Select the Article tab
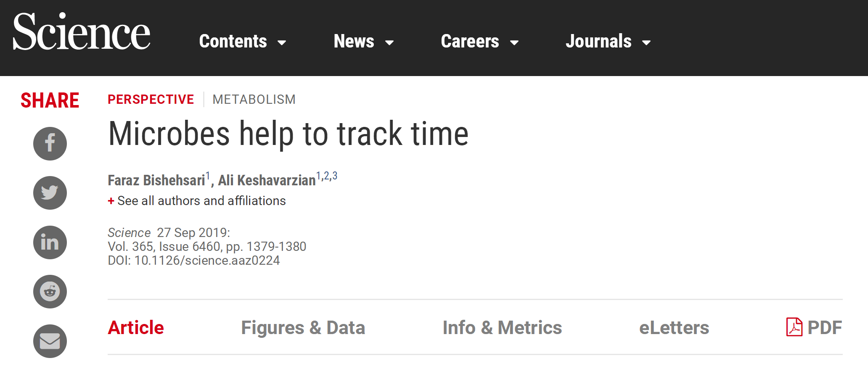This screenshot has height=366, width=868. pyautogui.click(x=136, y=328)
